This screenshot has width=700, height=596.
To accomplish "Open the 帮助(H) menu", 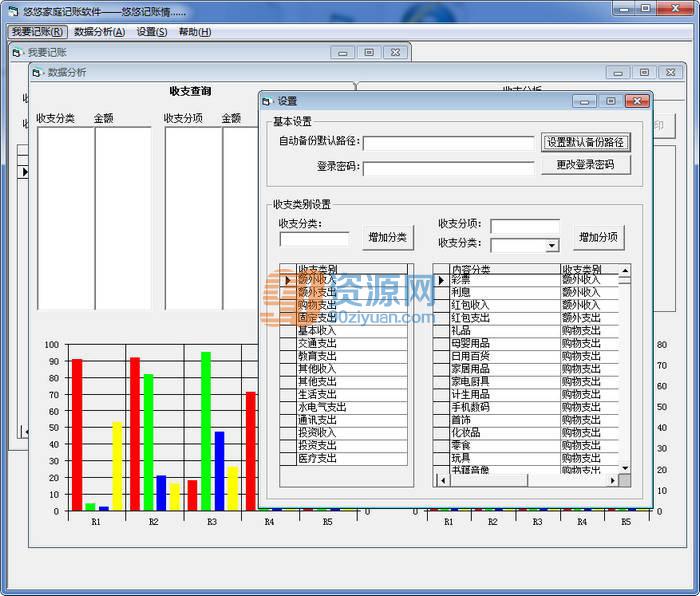I will click(195, 32).
